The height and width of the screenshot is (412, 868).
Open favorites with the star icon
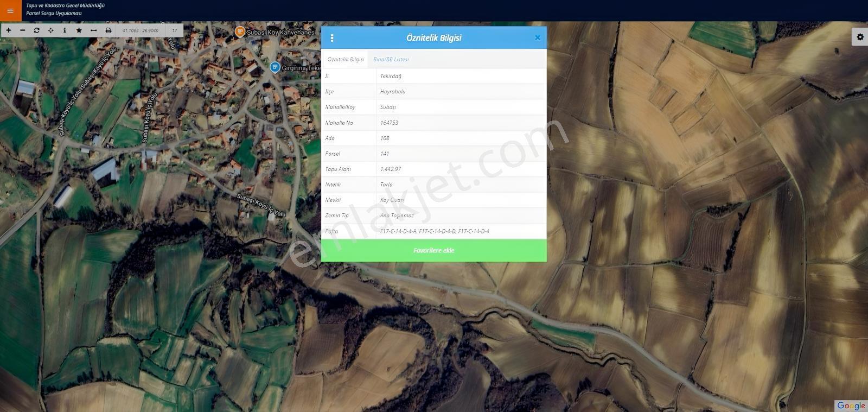click(79, 30)
